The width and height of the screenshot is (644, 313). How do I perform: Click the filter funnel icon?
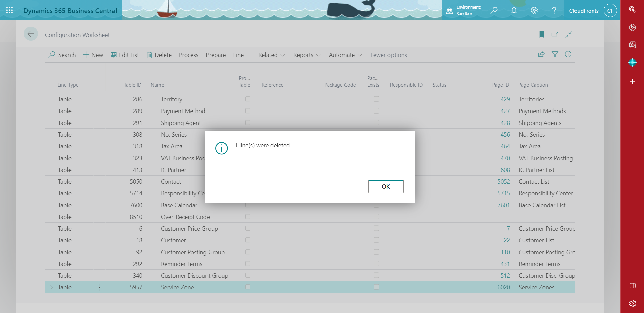(555, 54)
